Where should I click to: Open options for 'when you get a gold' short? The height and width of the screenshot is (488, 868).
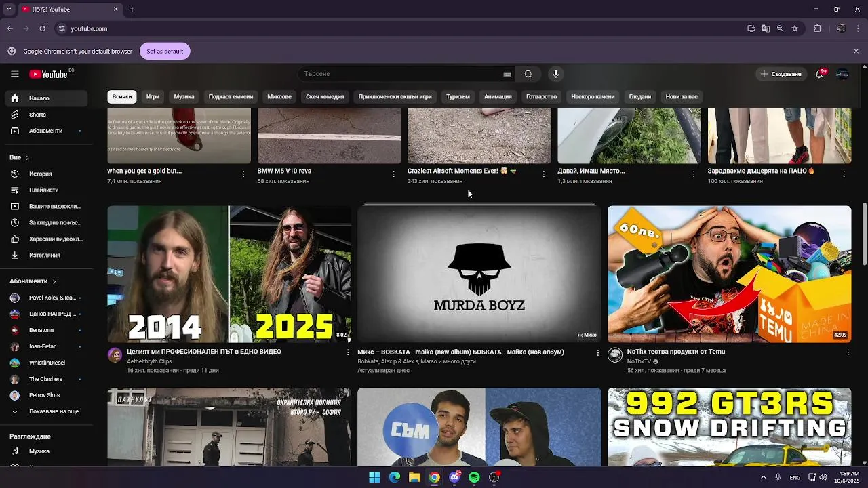pyautogui.click(x=243, y=174)
